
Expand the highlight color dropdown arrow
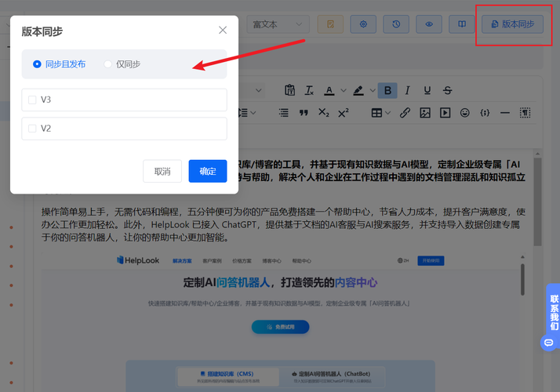372,90
